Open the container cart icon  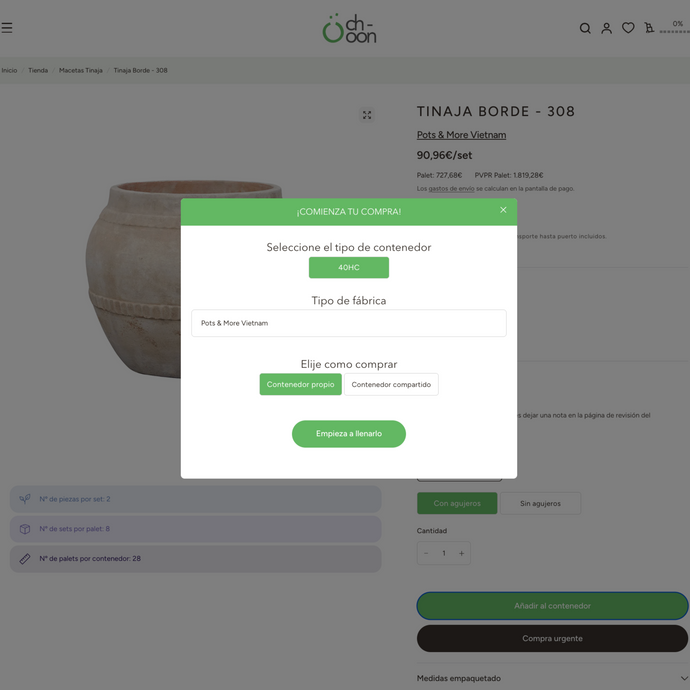[x=649, y=28]
